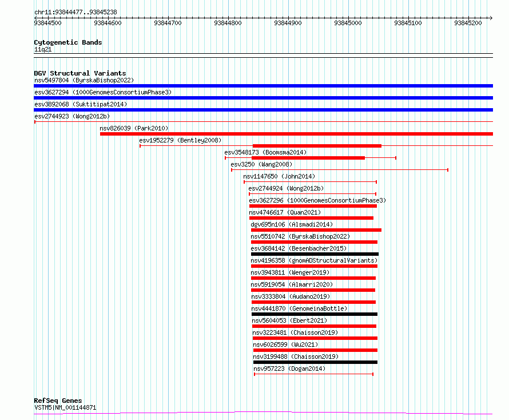This screenshot has height=420, width=509.
Task: Select the black bar of nsv4441870
Action: click(x=315, y=314)
